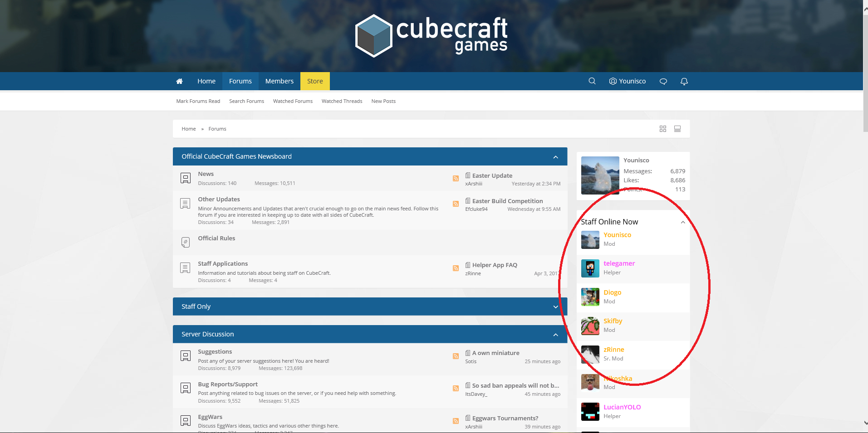The width and height of the screenshot is (868, 433).
Task: Open LucianYOLO's avatar in staff list
Action: click(590, 412)
